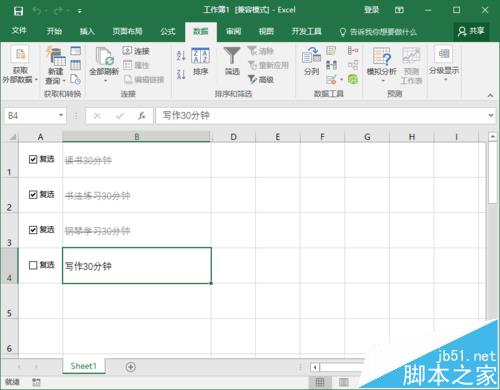The width and height of the screenshot is (500, 390).
Task: Click the 告诉我你想要做什么 search box
Action: pos(378,32)
